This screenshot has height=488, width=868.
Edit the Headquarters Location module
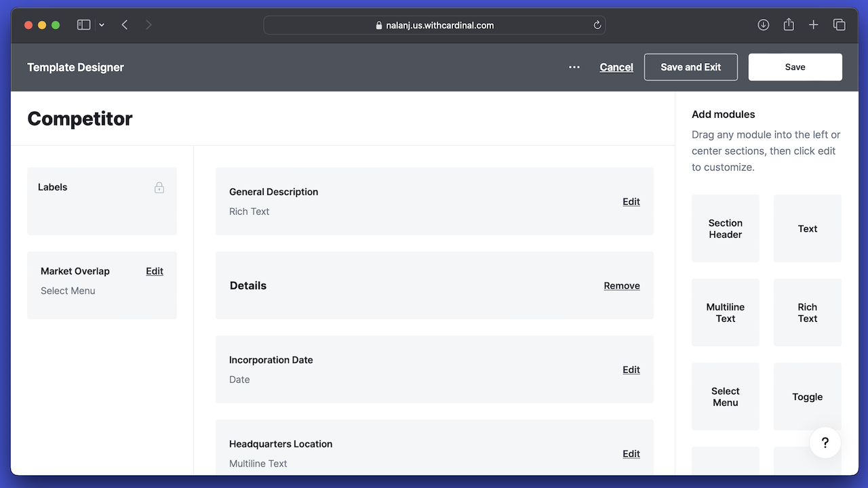[631, 453]
